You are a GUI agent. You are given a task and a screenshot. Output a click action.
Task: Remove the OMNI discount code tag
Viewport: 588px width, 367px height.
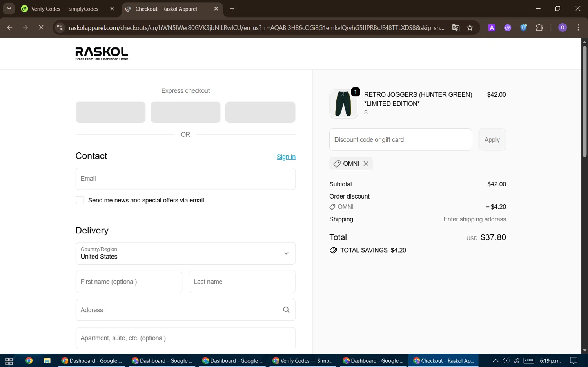(366, 164)
